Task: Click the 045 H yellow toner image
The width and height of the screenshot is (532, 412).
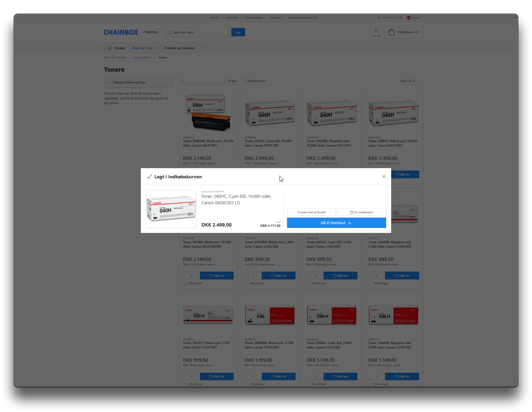Action: click(x=208, y=315)
